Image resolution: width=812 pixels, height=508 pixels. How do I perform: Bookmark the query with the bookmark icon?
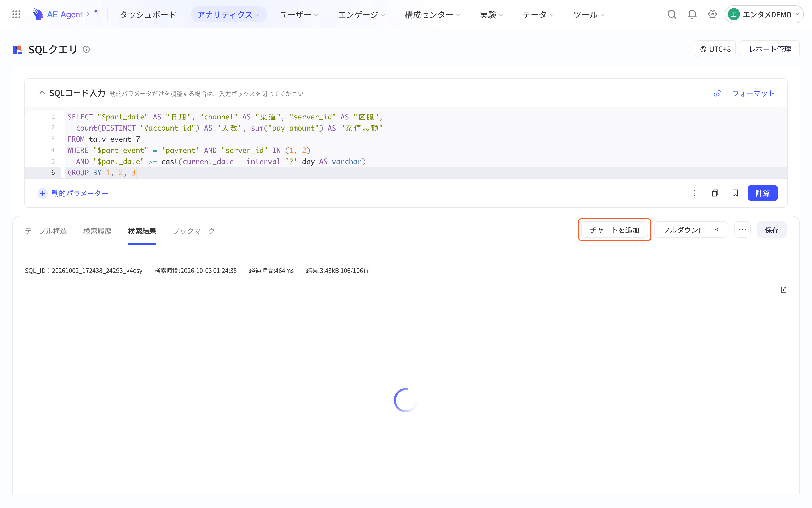735,193
